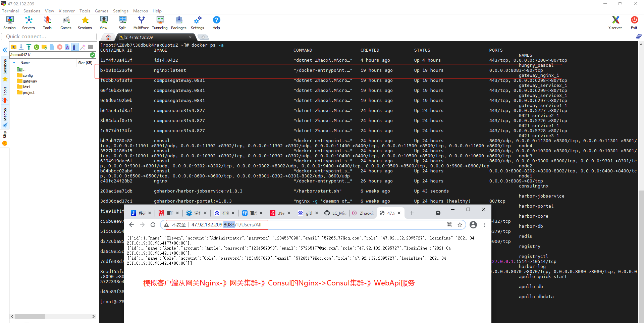This screenshot has width=644, height=323.
Task: Select the project folder
Action: pos(26,93)
